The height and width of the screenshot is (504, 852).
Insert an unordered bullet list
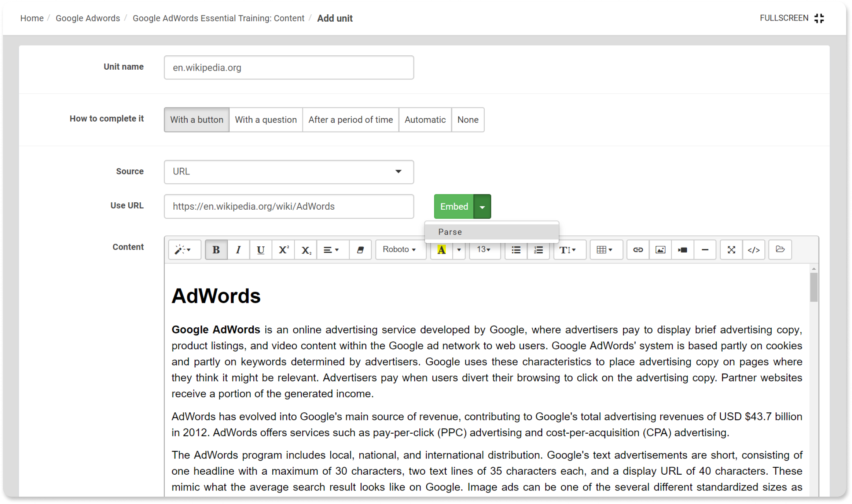(516, 250)
